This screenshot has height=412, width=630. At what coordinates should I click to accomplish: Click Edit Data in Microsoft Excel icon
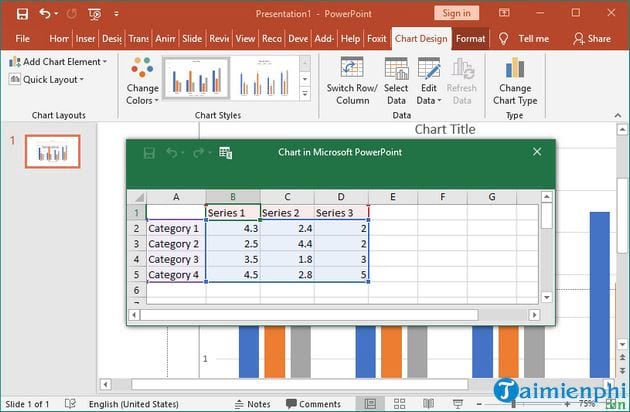[x=226, y=153]
